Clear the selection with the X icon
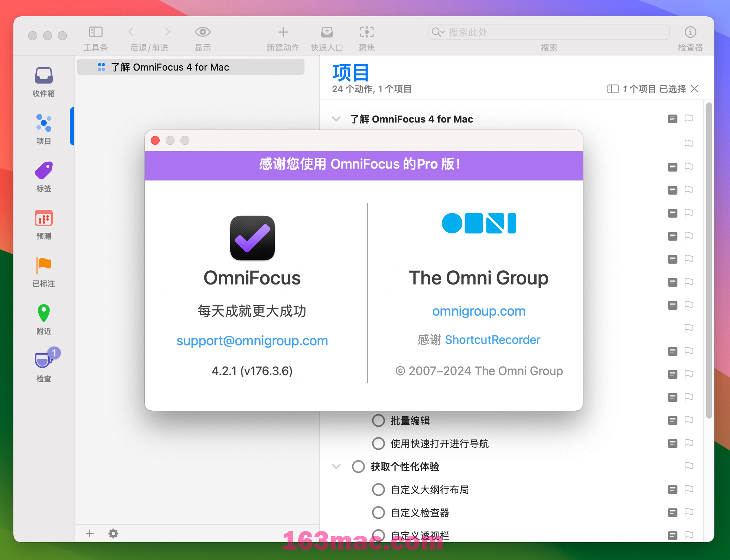This screenshot has width=730, height=560. 694,89
